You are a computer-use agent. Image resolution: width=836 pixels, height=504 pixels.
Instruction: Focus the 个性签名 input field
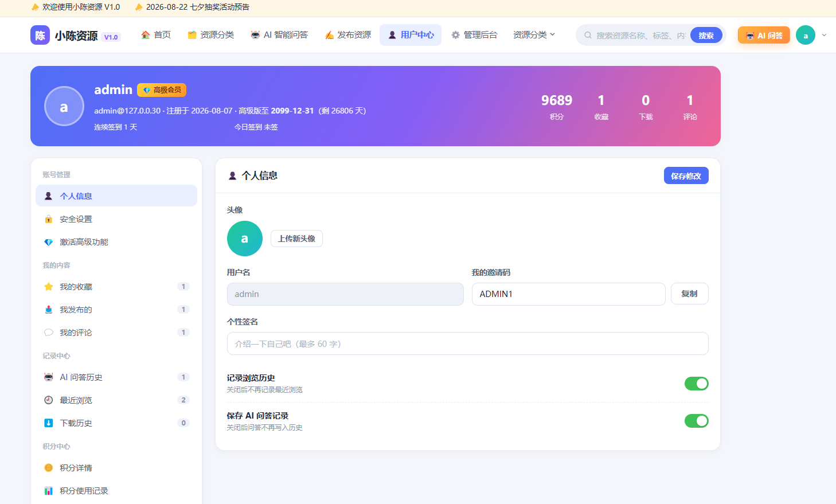[x=467, y=343]
